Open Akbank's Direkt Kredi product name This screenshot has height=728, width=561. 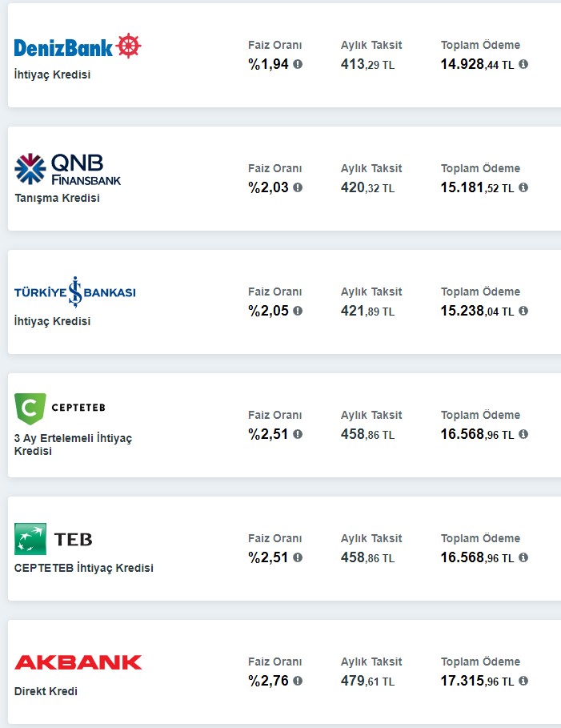[x=46, y=691]
